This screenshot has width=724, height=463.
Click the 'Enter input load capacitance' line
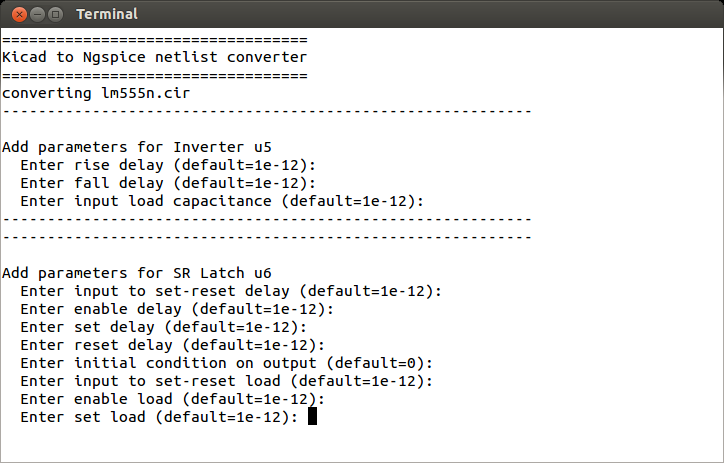coord(222,201)
